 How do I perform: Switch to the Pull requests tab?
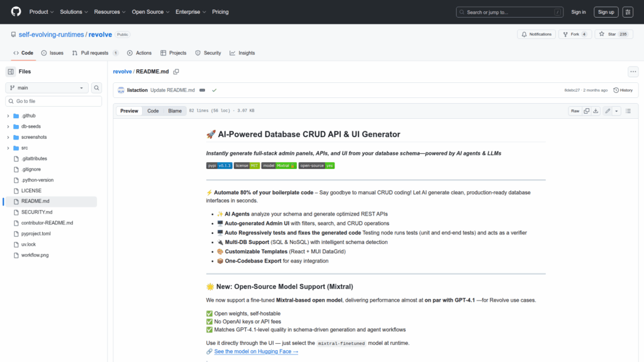coord(96,53)
